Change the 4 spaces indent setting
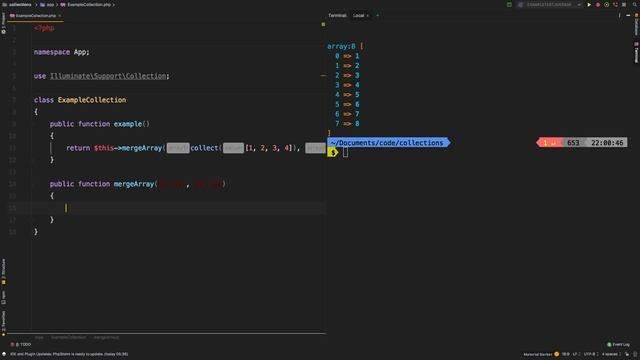This screenshot has width=640, height=360. coord(610,354)
